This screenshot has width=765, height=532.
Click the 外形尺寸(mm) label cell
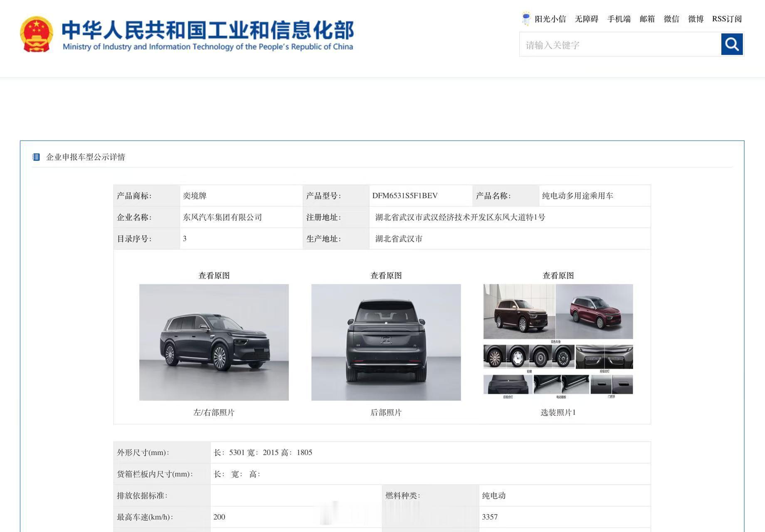click(162, 452)
